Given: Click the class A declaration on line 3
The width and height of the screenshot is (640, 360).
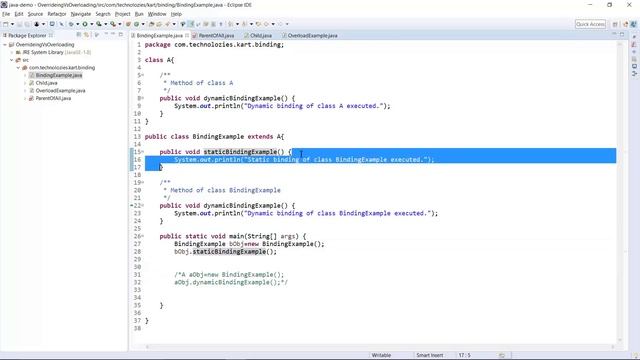Looking at the screenshot, I should (x=159, y=60).
